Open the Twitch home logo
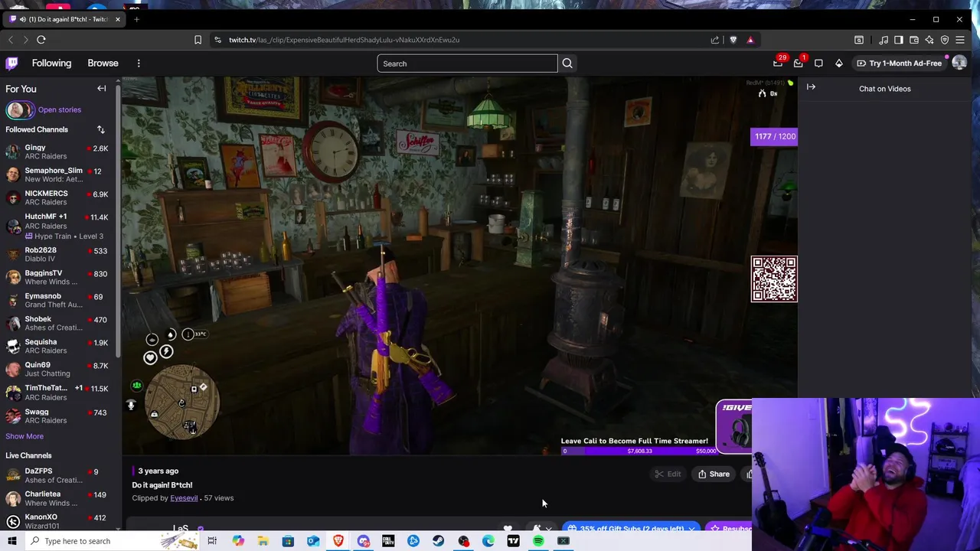 pyautogui.click(x=12, y=64)
